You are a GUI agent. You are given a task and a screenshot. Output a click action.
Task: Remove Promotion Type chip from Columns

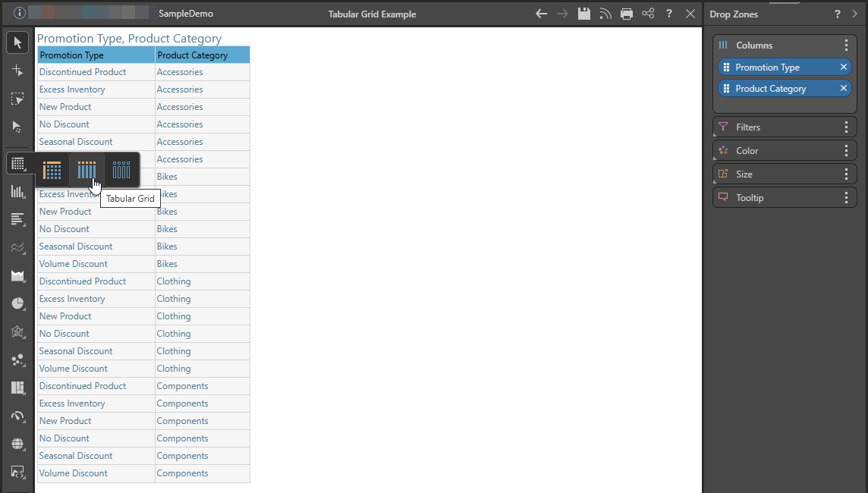tap(844, 68)
